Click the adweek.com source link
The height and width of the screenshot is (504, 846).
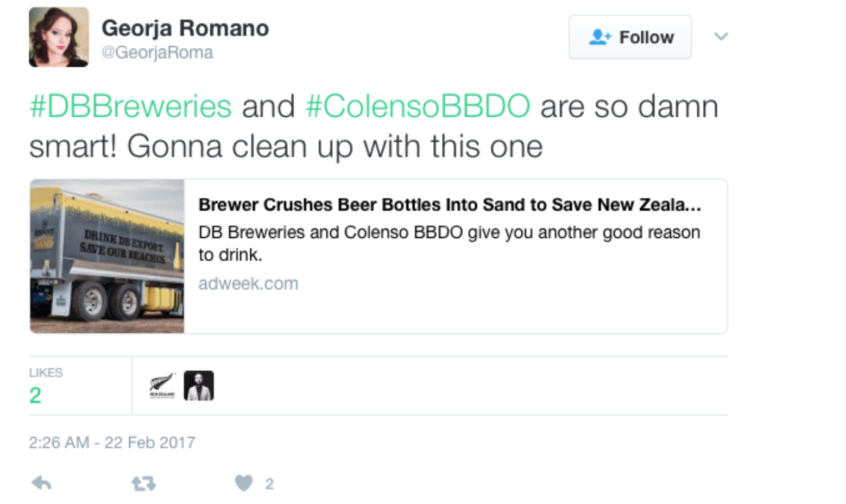click(x=248, y=283)
